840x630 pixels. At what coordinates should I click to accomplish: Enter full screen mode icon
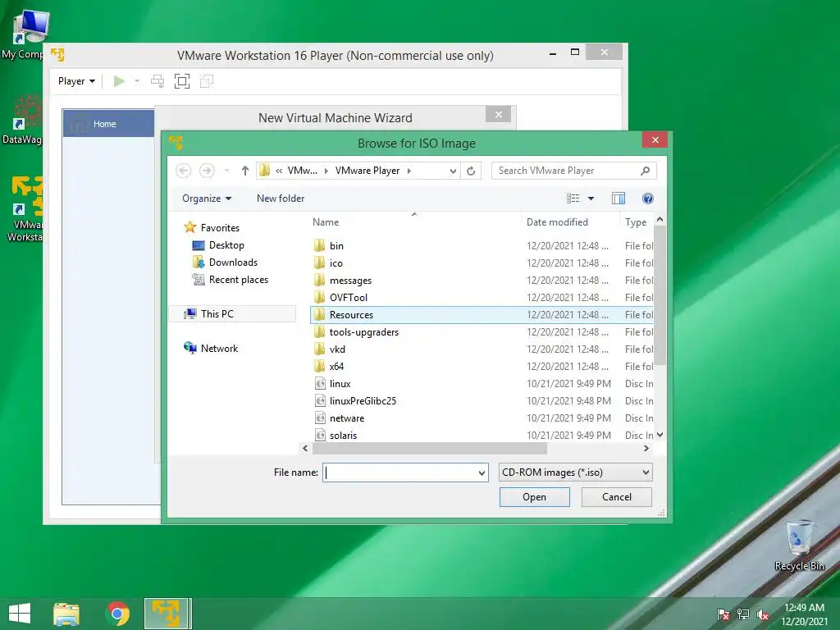182,81
